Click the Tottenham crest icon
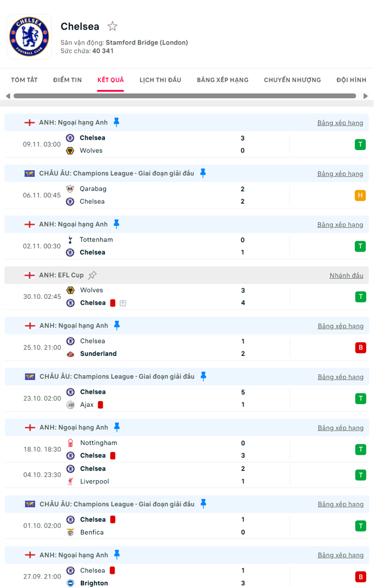Viewport: 375px width, 588px height. coord(70,240)
